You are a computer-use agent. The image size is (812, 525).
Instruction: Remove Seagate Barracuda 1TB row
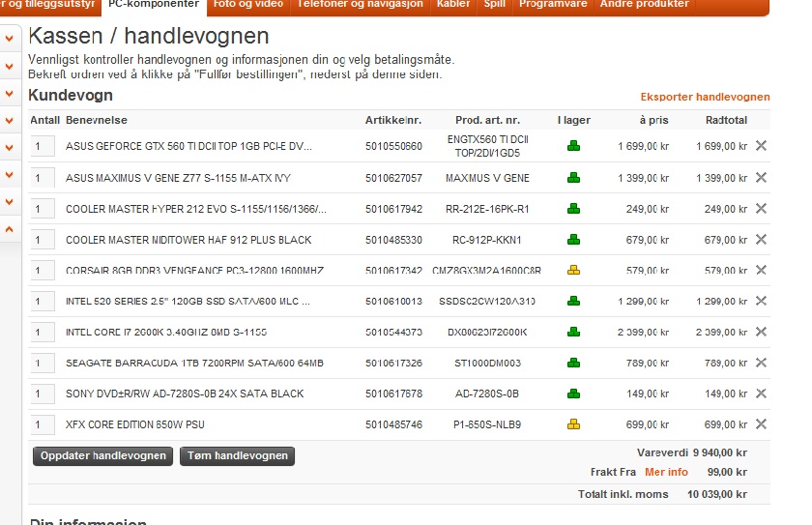click(761, 363)
